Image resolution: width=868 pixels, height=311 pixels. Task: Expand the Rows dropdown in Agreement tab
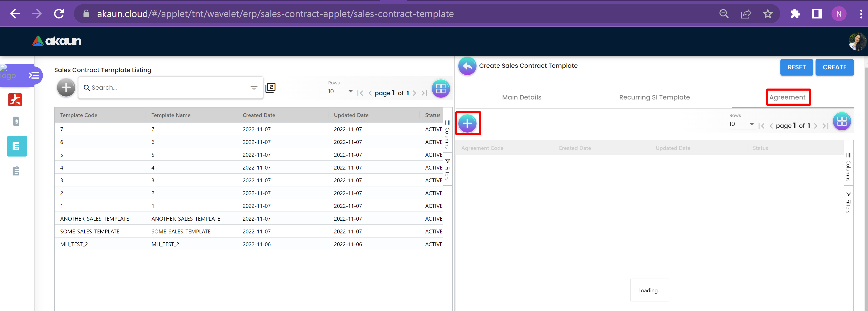(742, 124)
